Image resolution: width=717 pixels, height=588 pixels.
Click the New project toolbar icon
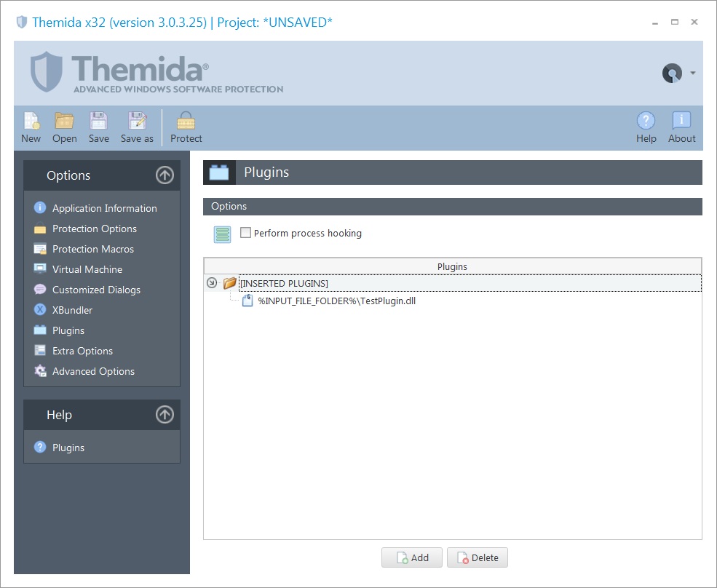pos(31,121)
